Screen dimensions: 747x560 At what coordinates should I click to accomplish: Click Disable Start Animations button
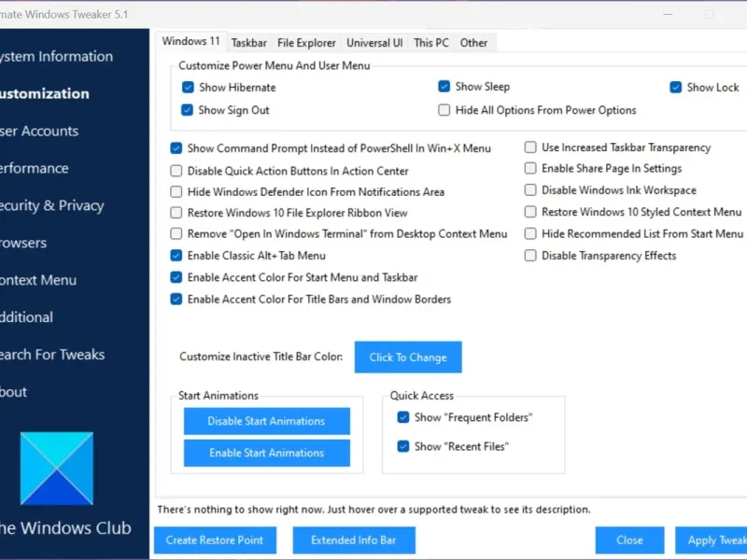267,421
